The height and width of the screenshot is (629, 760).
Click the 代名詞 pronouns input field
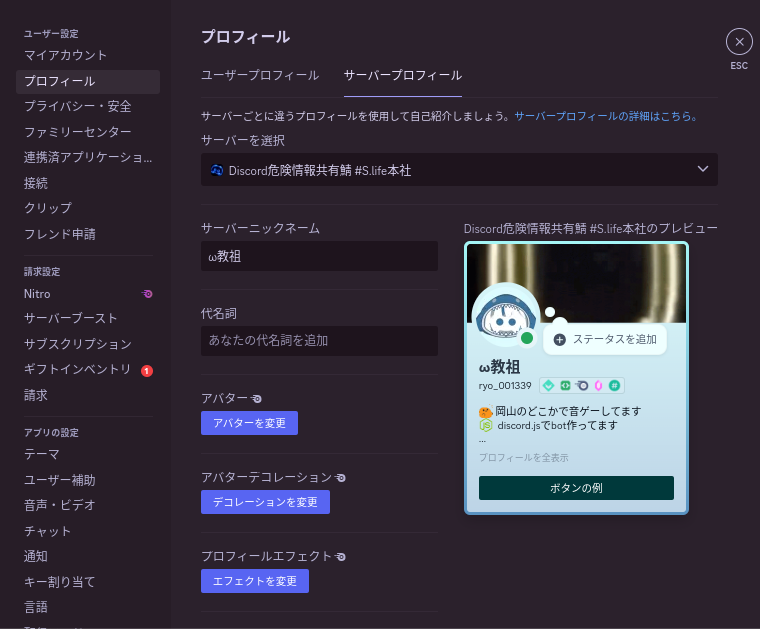(319, 341)
